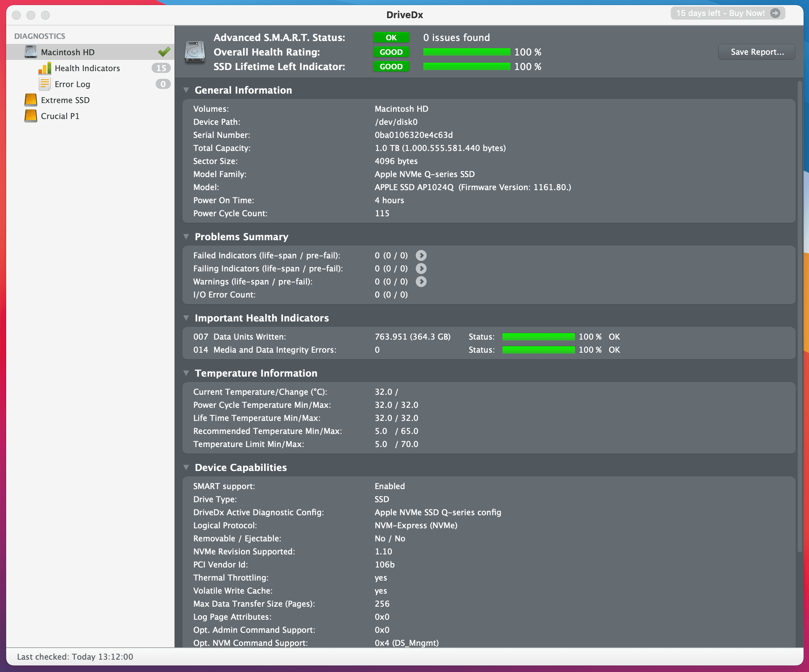809x672 pixels.
Task: Click the /dev/disk0 device path value
Action: 396,122
